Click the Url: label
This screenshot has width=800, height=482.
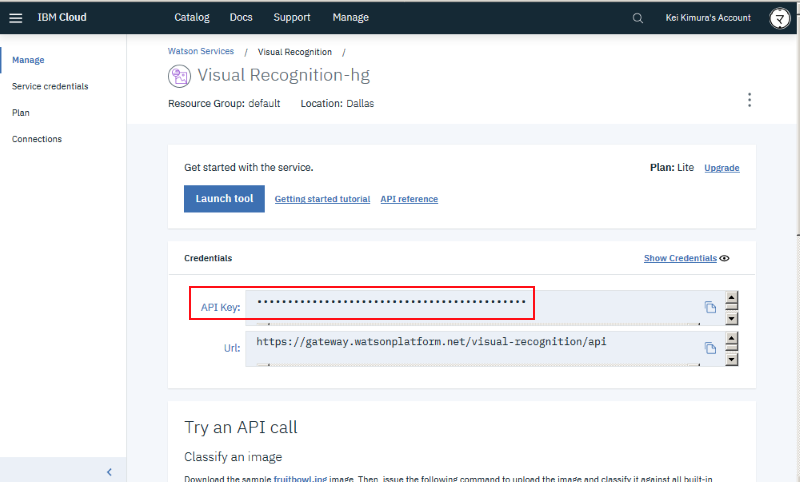pyautogui.click(x=232, y=348)
